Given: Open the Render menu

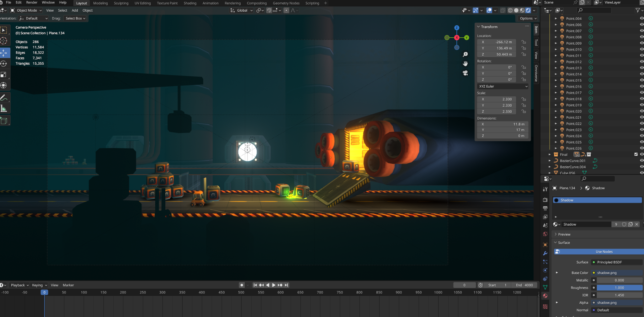Looking at the screenshot, I should (x=32, y=3).
